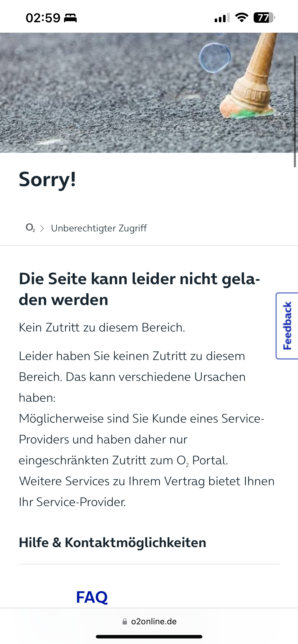Click the page scrollbar on right edge
This screenshot has height=644, width=298.
295,111
